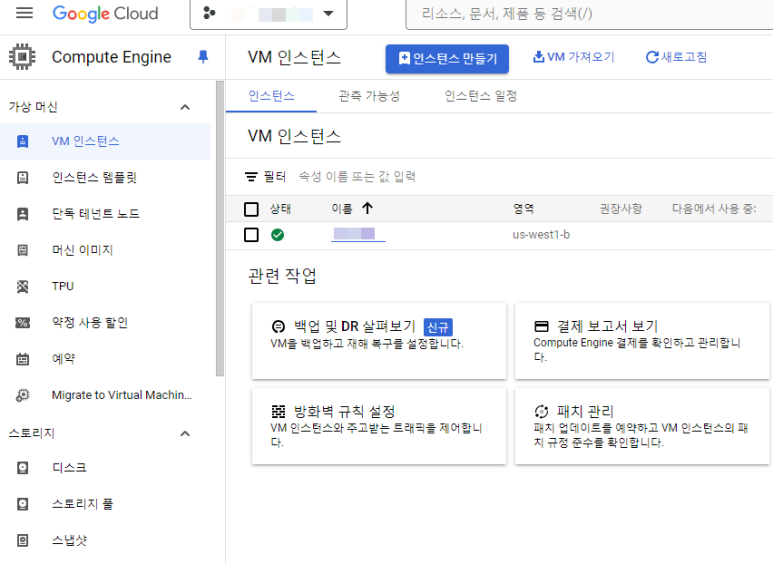Open the hamburger navigation menu
Image resolution: width=773 pixels, height=564 pixels.
coord(24,13)
